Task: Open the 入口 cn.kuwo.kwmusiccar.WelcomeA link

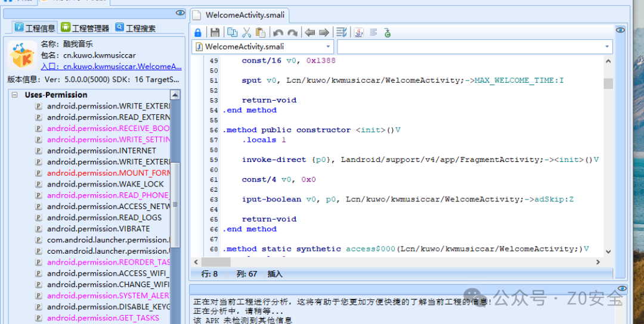Action: pyautogui.click(x=112, y=67)
